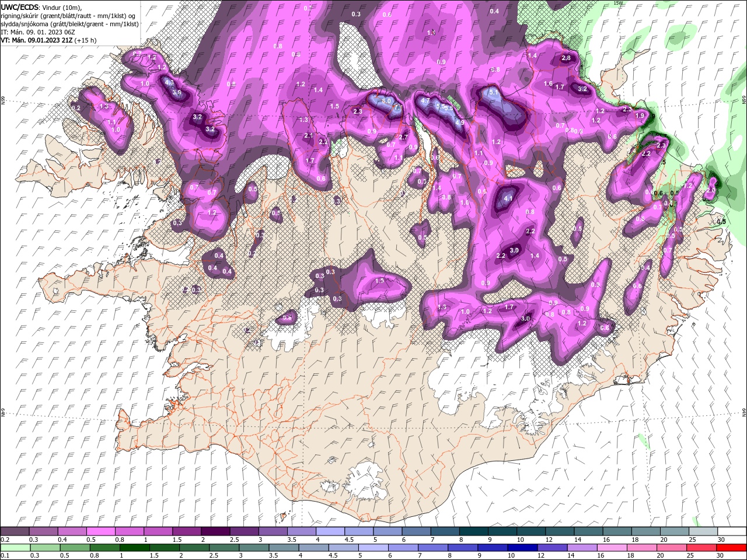Click the 0.1 label in lower legend row

point(6,555)
